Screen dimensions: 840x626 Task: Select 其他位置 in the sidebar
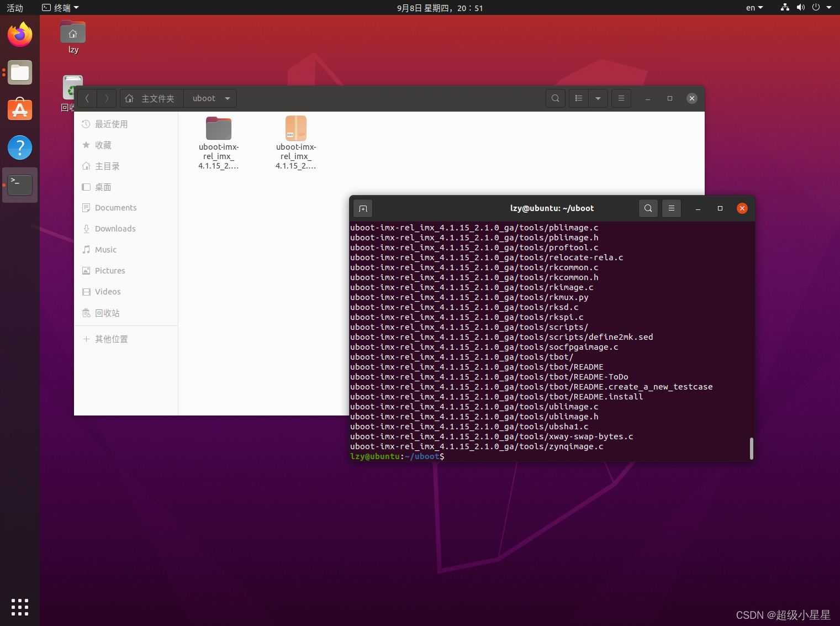point(111,339)
